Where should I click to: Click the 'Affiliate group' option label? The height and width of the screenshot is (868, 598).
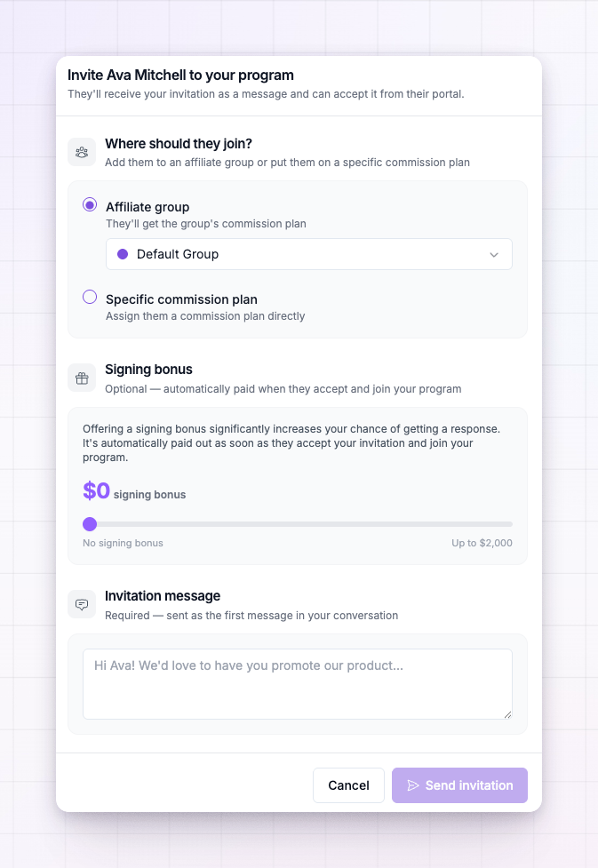(148, 207)
